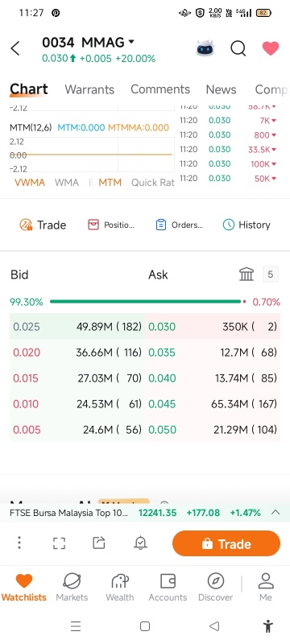Tap the share export icon
Image resolution: width=290 pixels, height=644 pixels.
(99, 543)
